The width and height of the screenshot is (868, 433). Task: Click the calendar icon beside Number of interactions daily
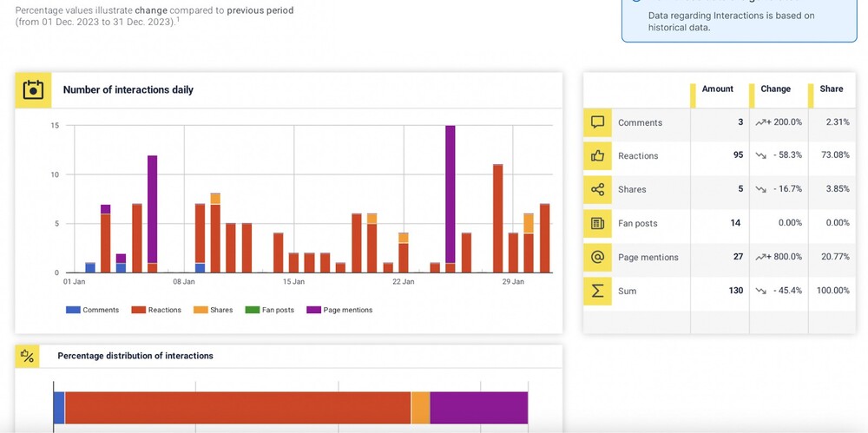[33, 89]
